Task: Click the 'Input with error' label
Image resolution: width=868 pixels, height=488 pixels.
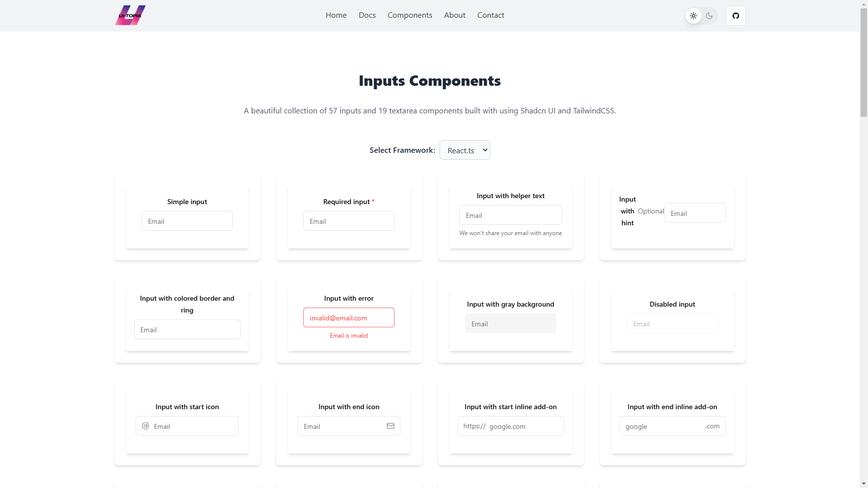Action: [349, 298]
